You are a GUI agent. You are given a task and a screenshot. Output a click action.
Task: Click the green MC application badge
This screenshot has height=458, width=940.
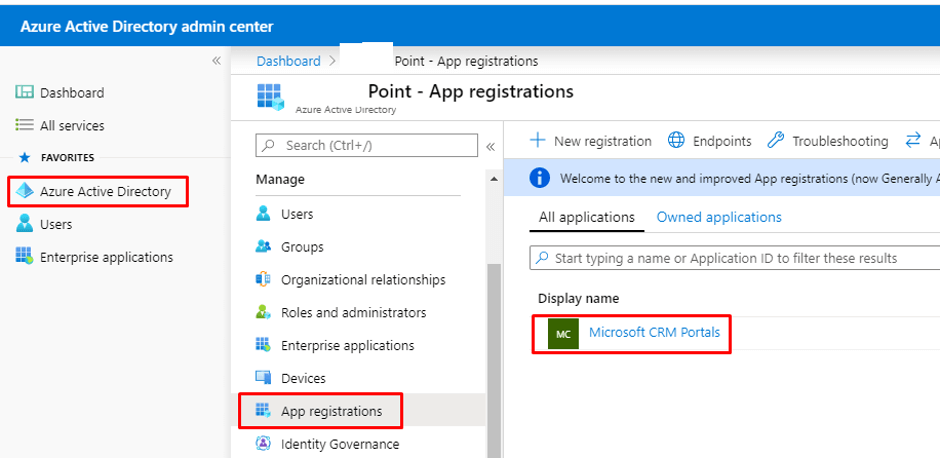pyautogui.click(x=563, y=334)
